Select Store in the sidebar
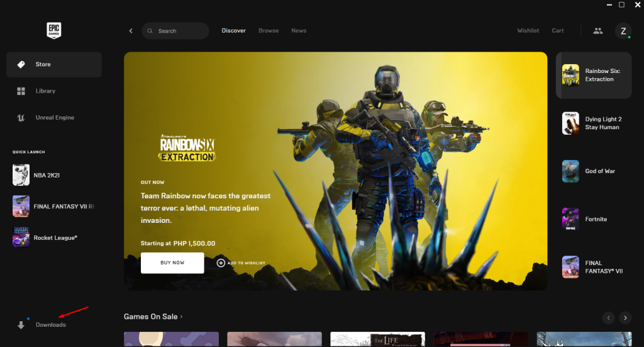 [x=54, y=64]
